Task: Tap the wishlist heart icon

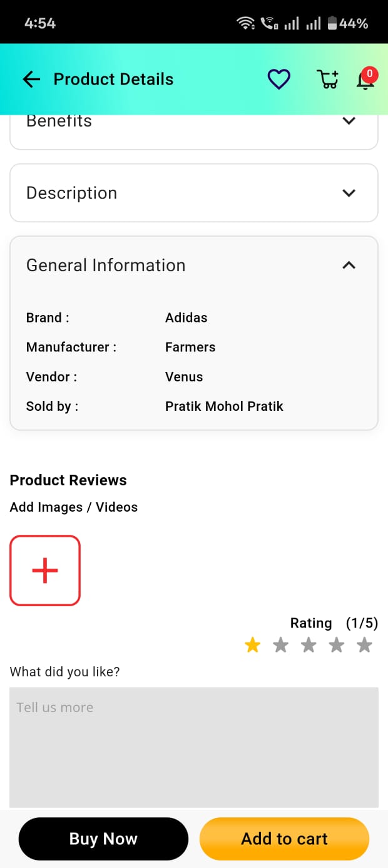Action: tap(278, 80)
